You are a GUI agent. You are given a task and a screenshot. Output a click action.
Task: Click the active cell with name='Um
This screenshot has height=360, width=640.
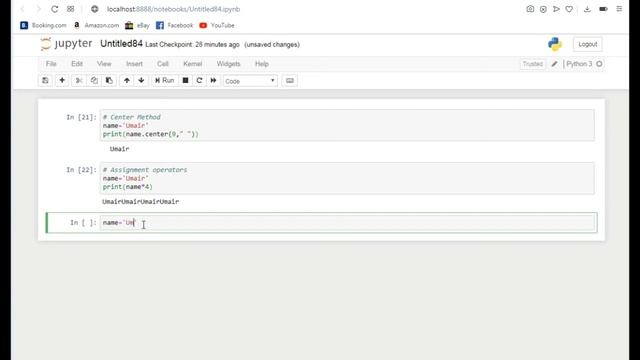(x=347, y=222)
